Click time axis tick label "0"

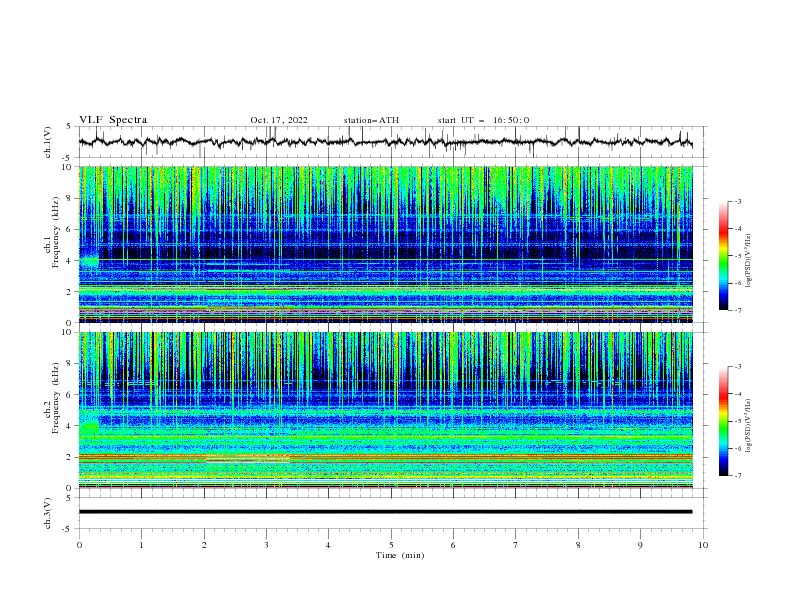click(x=79, y=545)
